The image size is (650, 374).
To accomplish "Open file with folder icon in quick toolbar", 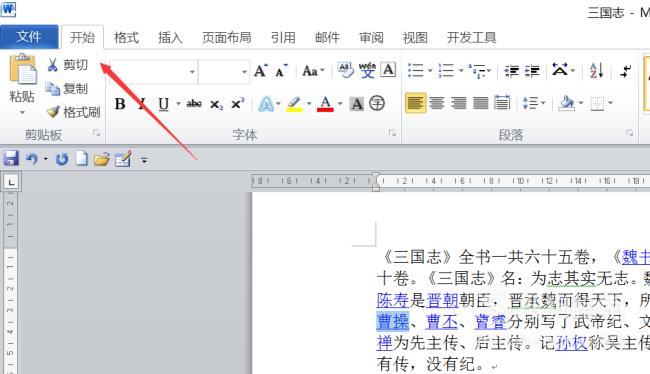I will 102,159.
